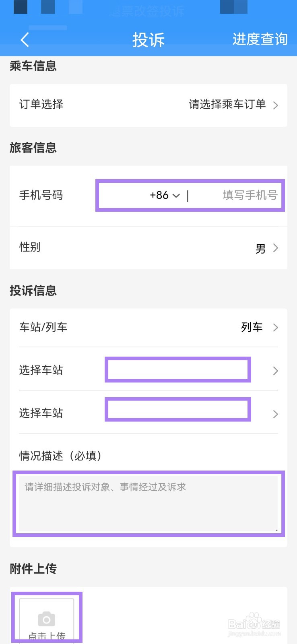Open the 性别 gender selector chevron

click(x=276, y=248)
